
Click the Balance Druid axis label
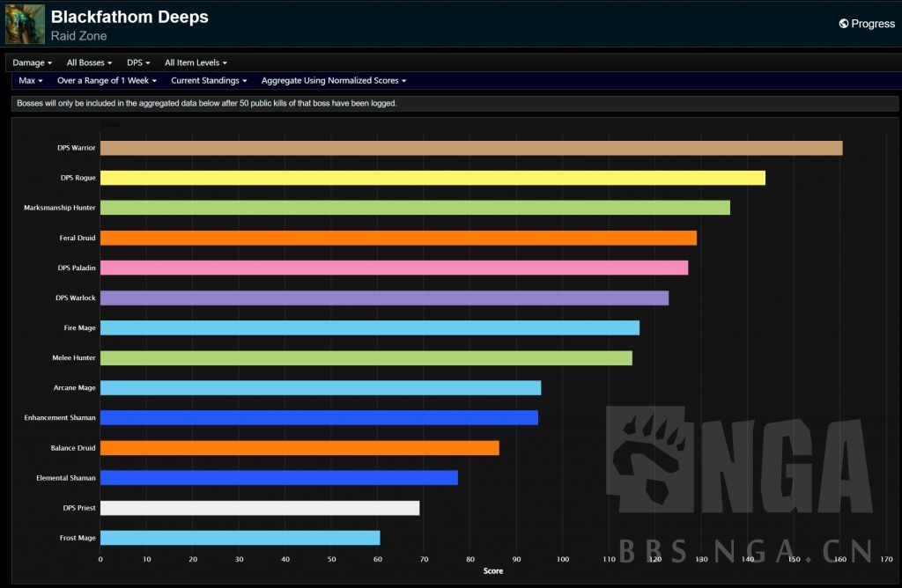(73, 448)
